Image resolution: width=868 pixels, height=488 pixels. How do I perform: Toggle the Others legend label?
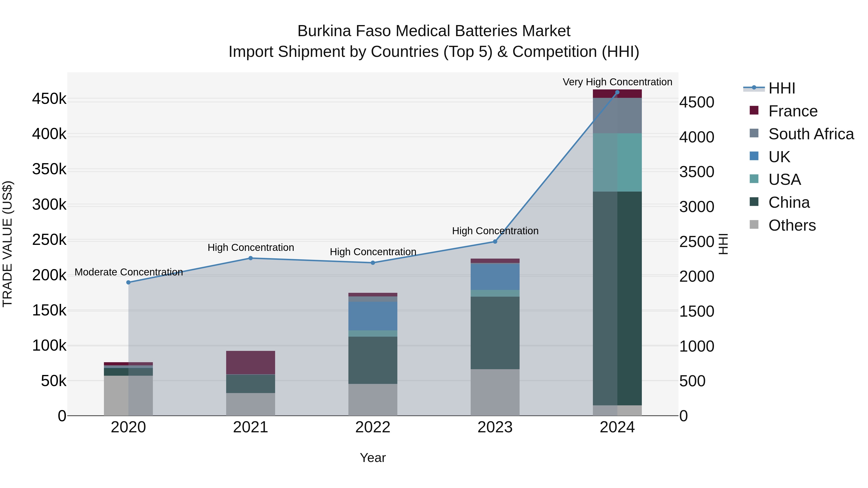click(x=792, y=225)
